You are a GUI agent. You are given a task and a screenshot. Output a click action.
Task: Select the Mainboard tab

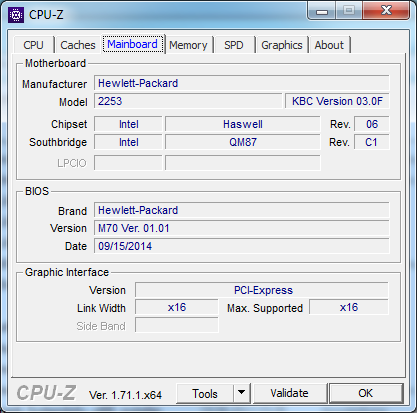click(132, 44)
